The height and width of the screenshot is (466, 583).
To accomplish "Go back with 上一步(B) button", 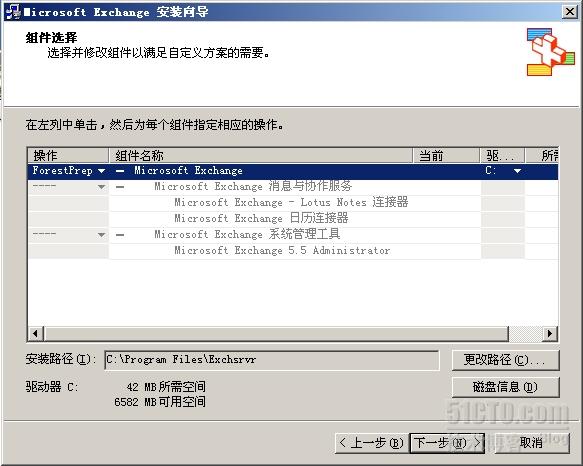I will click(371, 443).
